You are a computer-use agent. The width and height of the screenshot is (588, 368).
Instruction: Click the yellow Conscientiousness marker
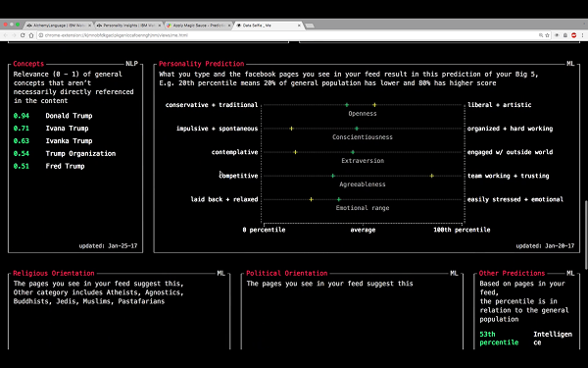point(291,129)
